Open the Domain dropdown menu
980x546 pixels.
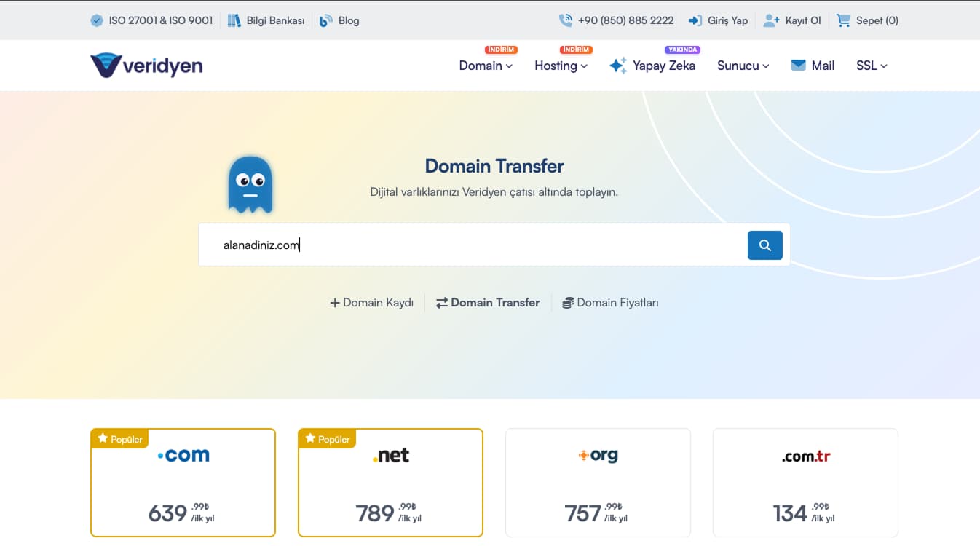(486, 66)
